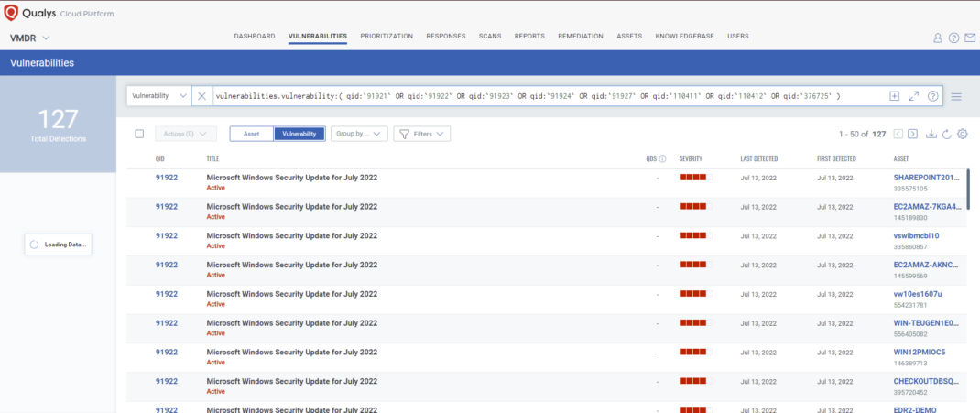Open the VMDR module dropdown
Image resolution: width=980 pixels, height=413 pixels.
pyautogui.click(x=29, y=38)
